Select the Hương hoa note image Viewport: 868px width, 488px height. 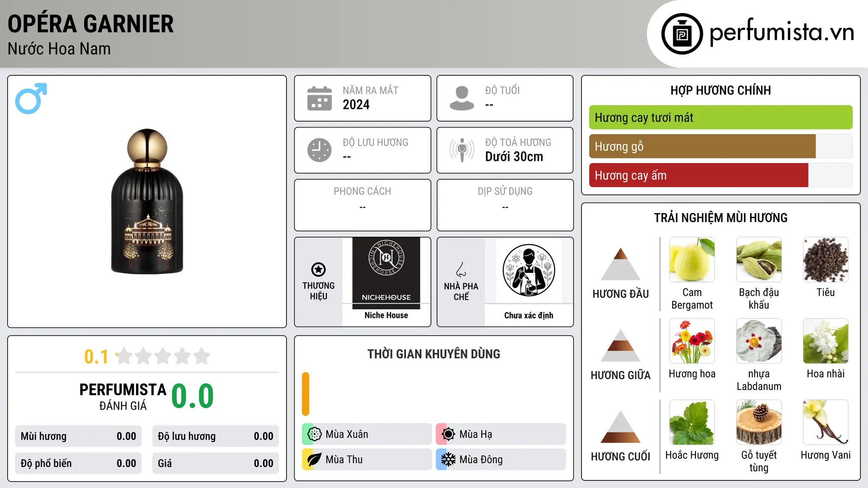692,341
